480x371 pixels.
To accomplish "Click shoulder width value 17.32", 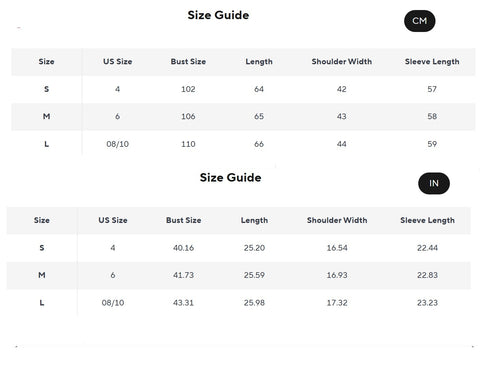I will [x=337, y=303].
